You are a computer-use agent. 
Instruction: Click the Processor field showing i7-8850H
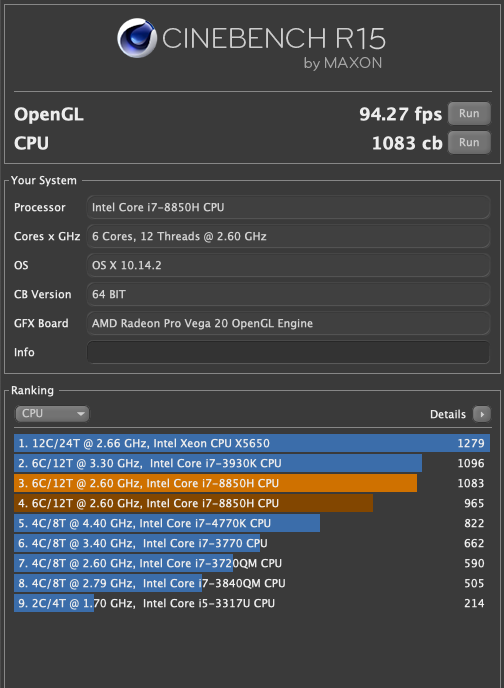(288, 207)
